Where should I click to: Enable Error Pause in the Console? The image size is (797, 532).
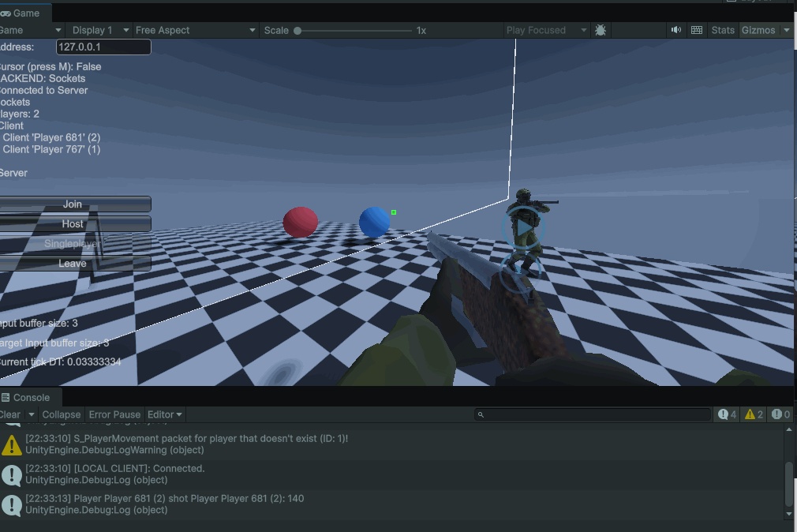(114, 414)
